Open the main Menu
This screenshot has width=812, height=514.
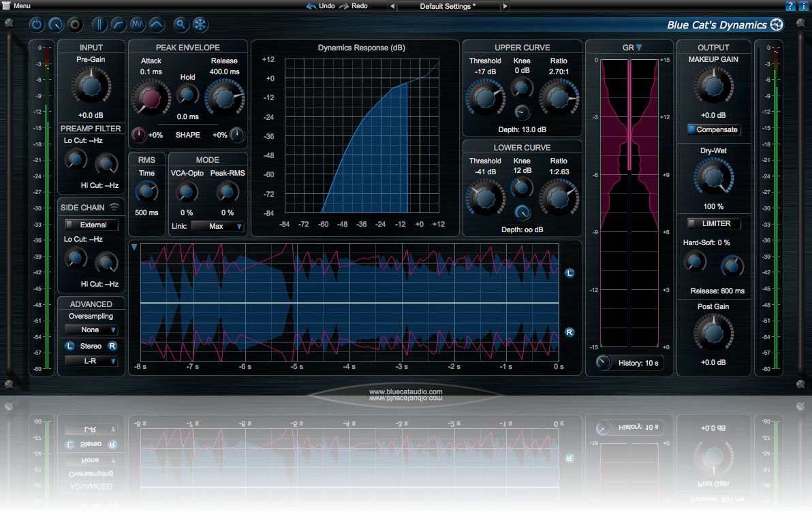(x=16, y=5)
